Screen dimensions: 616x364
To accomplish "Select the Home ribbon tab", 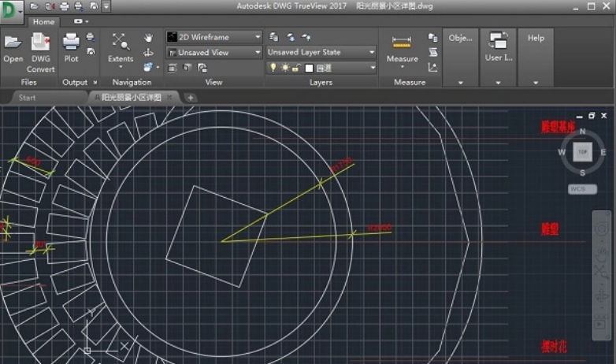I will tap(43, 22).
